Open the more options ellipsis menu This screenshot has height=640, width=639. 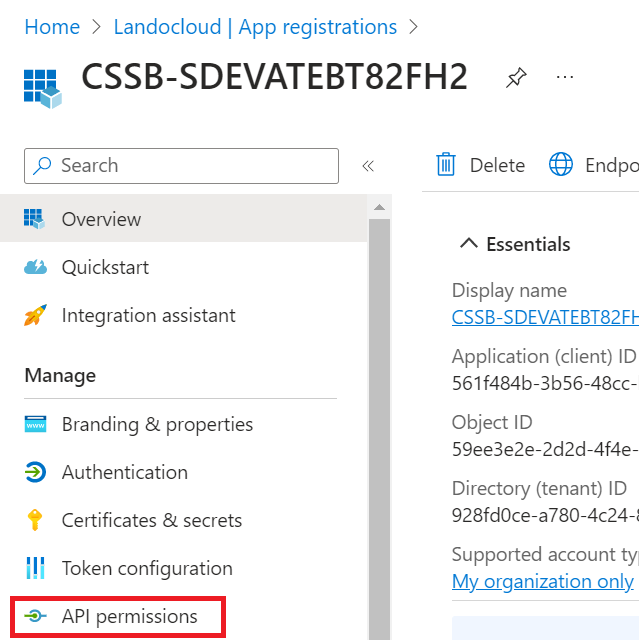565,77
